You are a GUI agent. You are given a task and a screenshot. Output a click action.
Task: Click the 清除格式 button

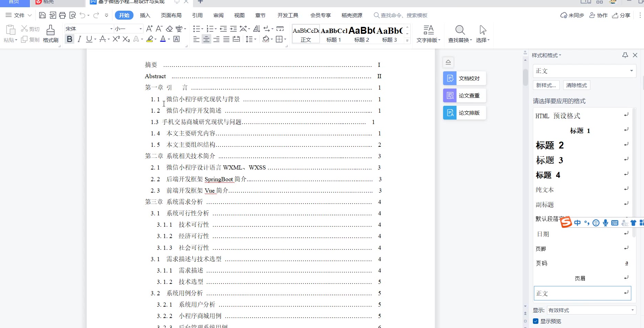[577, 85]
